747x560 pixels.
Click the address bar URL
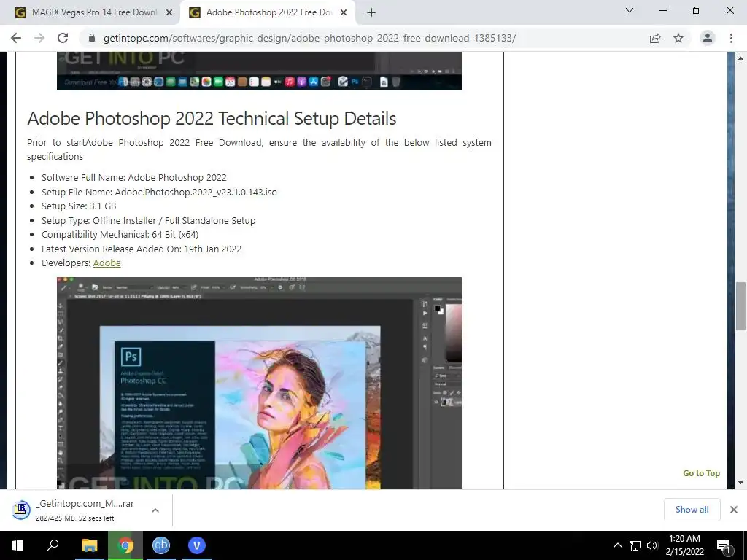point(309,38)
